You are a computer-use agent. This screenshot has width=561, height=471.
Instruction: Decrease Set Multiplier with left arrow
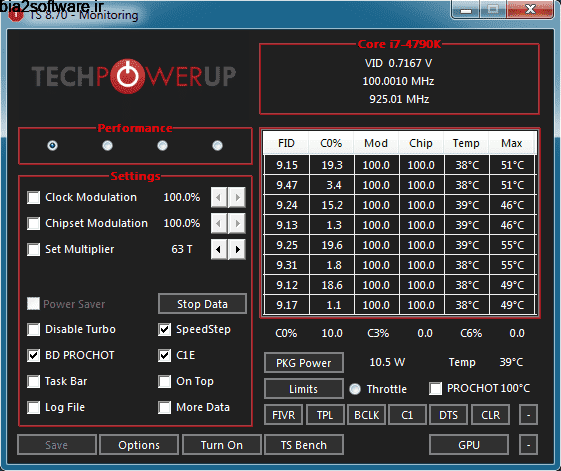(219, 249)
